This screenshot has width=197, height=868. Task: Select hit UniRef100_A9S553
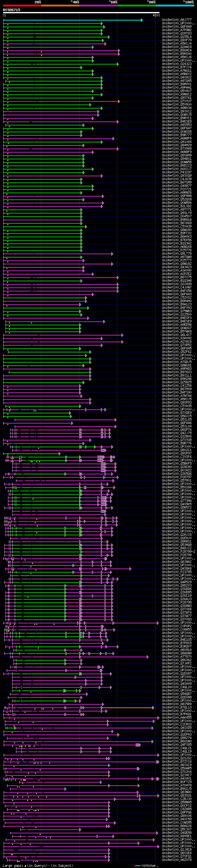tap(177, 125)
